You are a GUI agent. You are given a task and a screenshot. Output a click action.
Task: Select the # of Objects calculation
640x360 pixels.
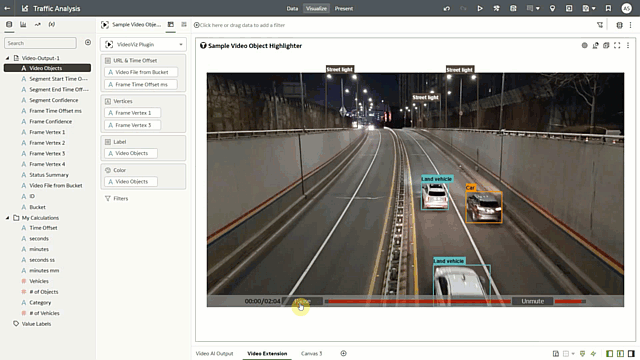coord(44,292)
